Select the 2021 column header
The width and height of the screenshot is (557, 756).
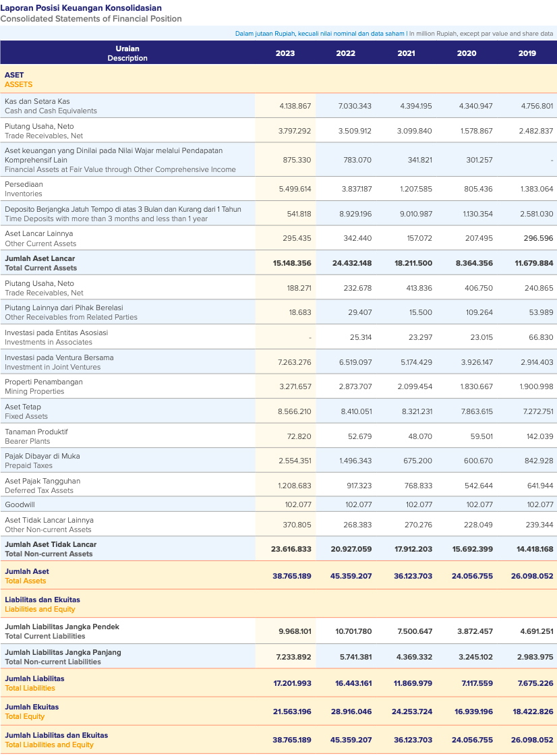tap(406, 53)
